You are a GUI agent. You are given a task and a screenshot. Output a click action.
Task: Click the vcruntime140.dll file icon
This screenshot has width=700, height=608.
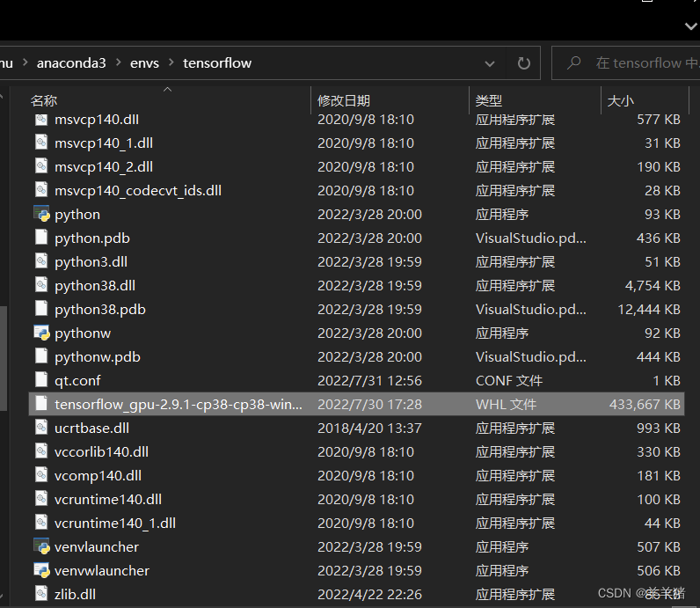pyautogui.click(x=41, y=499)
